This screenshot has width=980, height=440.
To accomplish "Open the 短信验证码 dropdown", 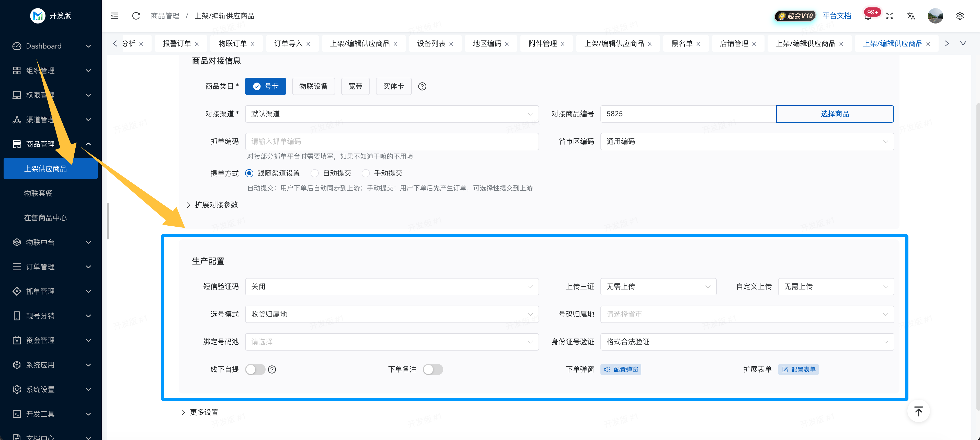I will coord(392,287).
